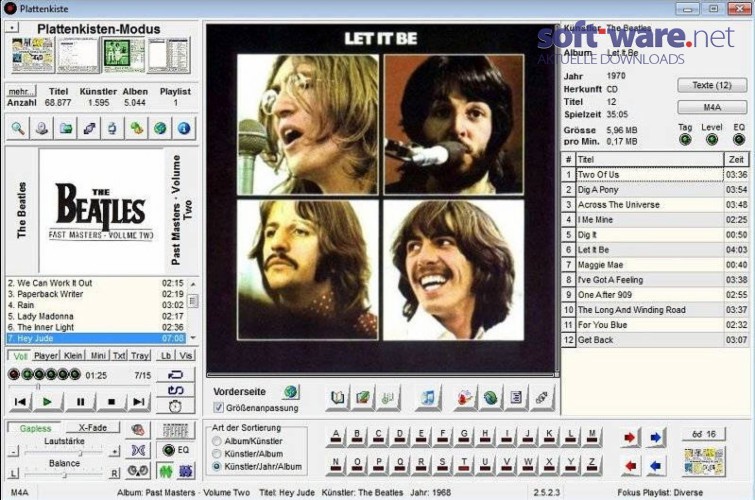Viewport: 755px width, 500px height.
Task: Toggle EQ button in the player panel
Action: tap(175, 450)
